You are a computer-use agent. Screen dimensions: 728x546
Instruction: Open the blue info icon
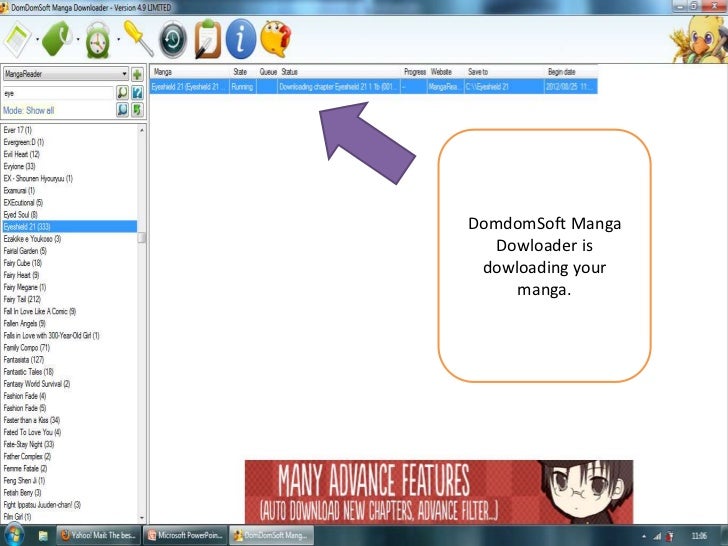coord(240,39)
